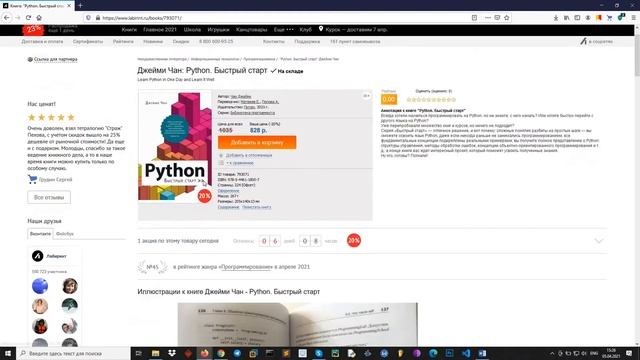640x360 pixels.
Task: Open the Контакты link
Action: pyautogui.click(x=273, y=41)
